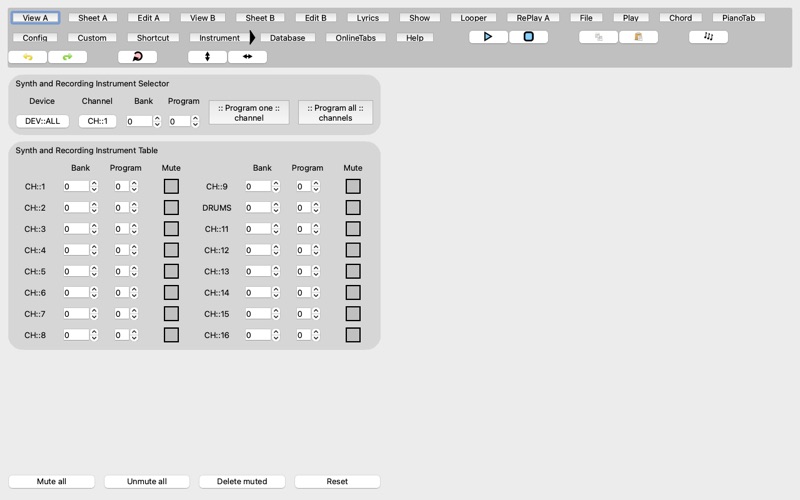Click the Unmute all button
Viewport: 800px width, 500px height.
pyautogui.click(x=147, y=481)
